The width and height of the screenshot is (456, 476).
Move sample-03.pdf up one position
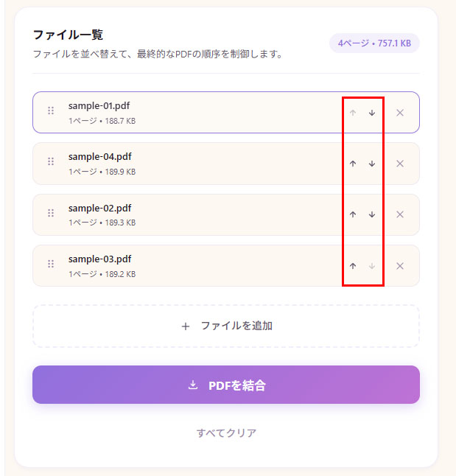[x=353, y=266]
